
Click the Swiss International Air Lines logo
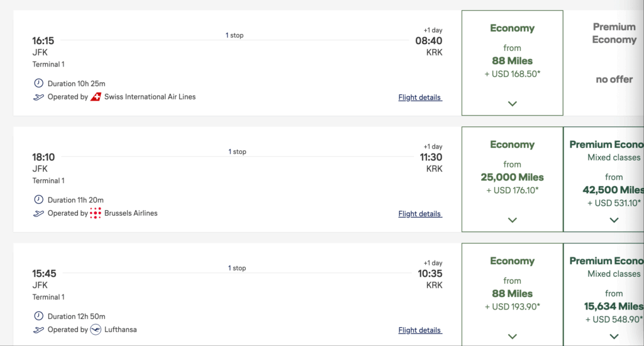[x=96, y=97]
